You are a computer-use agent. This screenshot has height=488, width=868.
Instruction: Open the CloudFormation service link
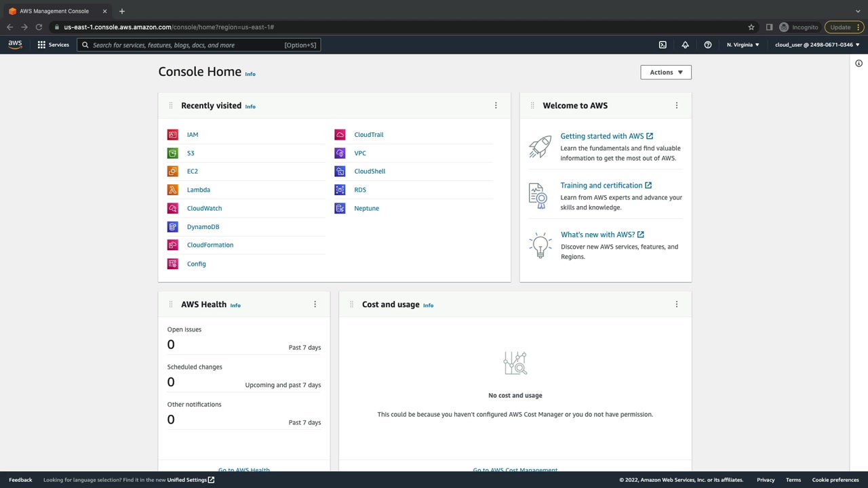pyautogui.click(x=210, y=245)
